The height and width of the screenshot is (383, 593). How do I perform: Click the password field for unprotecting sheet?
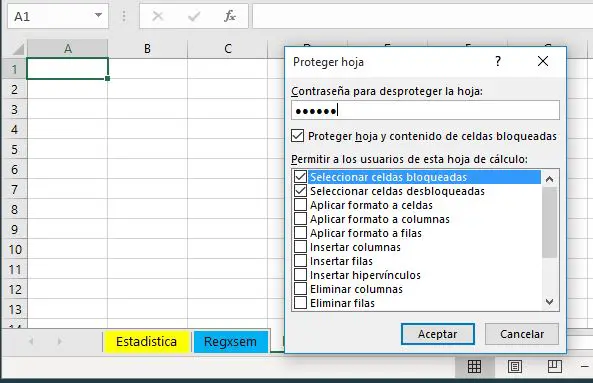(x=425, y=110)
